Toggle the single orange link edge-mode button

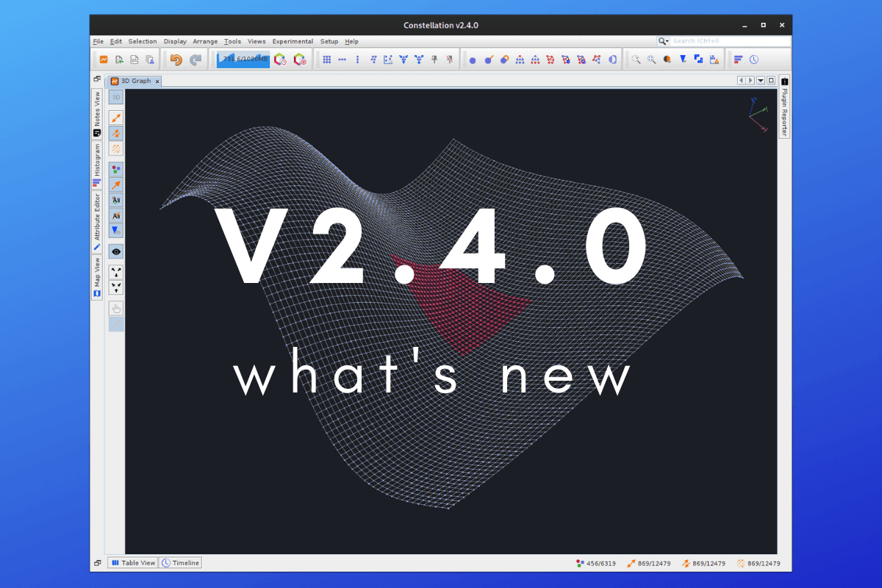[116, 118]
